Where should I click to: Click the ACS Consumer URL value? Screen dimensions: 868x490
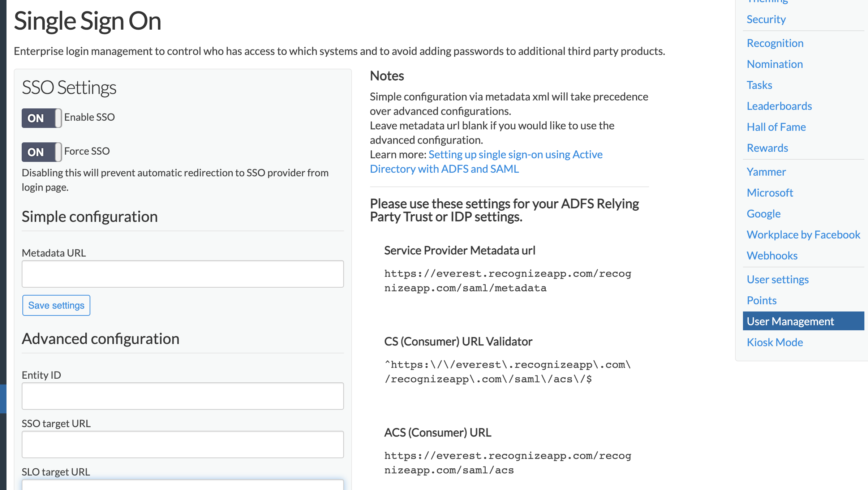(x=508, y=463)
